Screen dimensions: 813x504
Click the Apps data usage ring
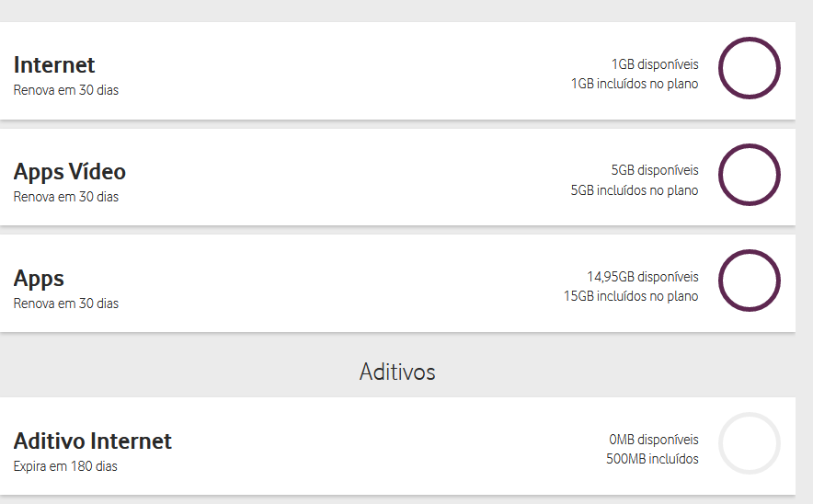(x=749, y=281)
